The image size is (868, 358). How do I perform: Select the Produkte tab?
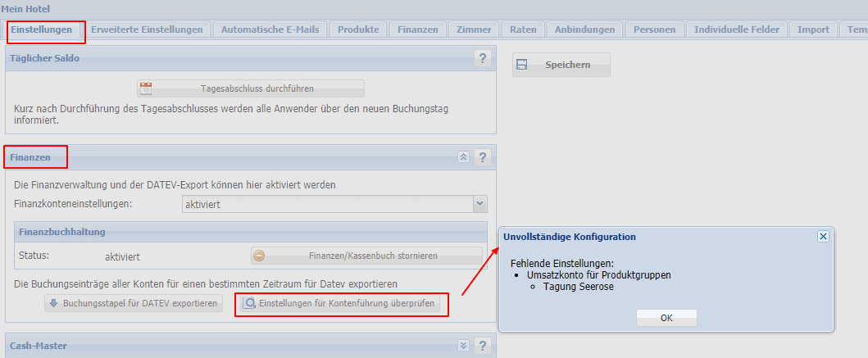pos(358,29)
